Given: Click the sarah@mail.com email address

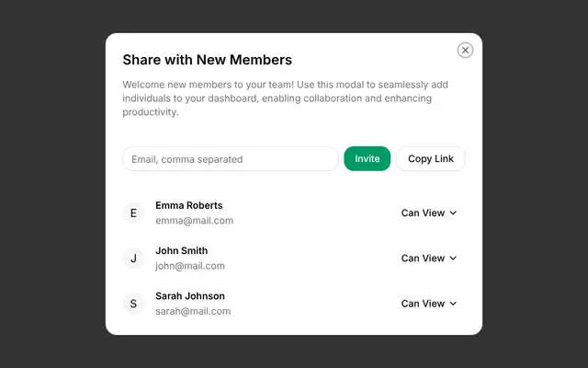Looking at the screenshot, I should [x=193, y=311].
